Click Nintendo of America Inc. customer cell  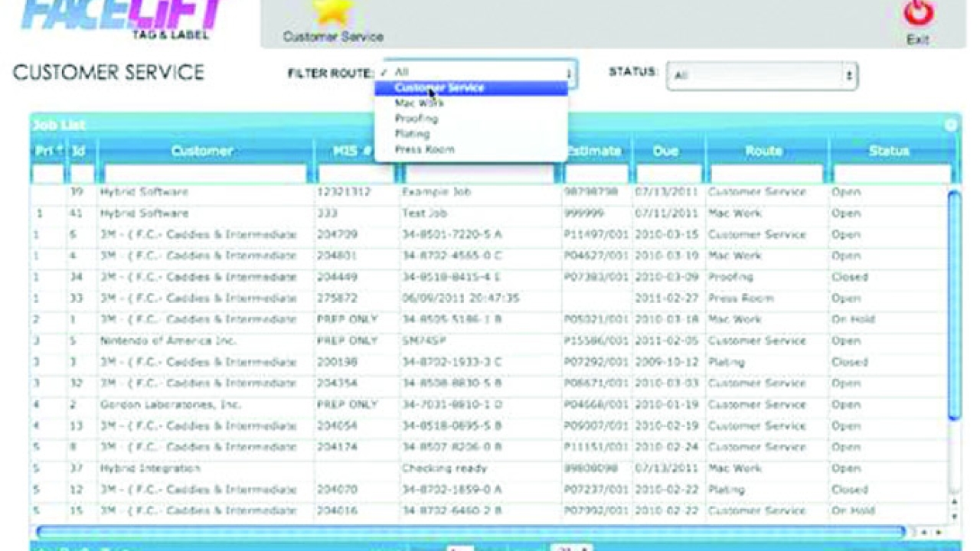coord(168,341)
